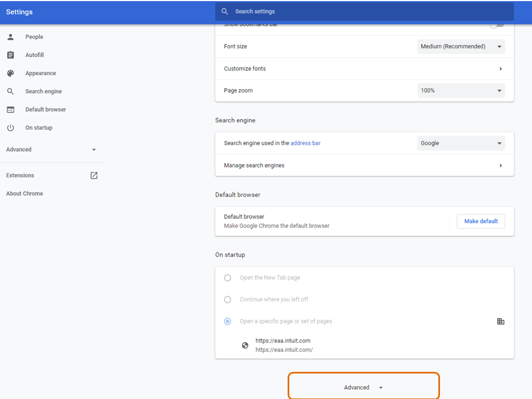Click the Appearance palette icon
This screenshot has height=399, width=532.
(x=11, y=73)
